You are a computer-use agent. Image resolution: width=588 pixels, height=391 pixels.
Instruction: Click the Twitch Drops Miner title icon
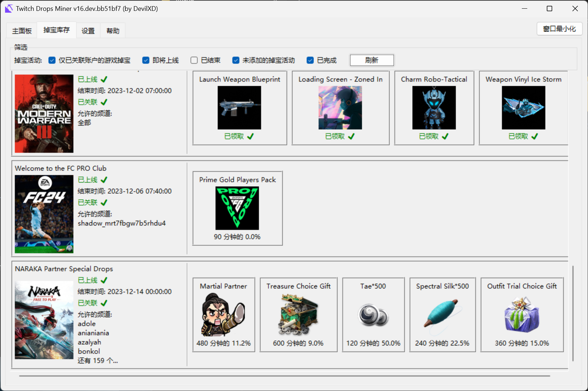9,8
